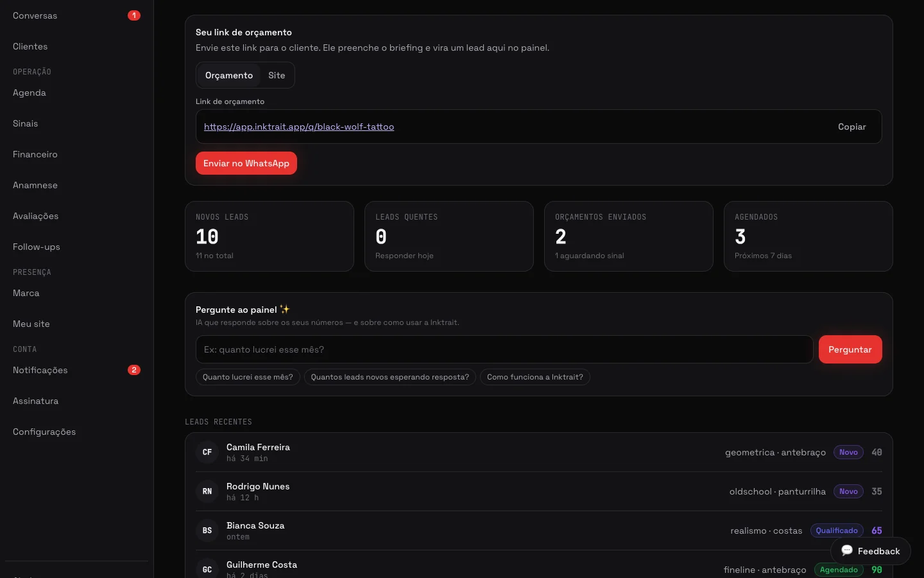Focus the 'quanto lucrei esse mês' input
This screenshot has width=924, height=578.
click(x=504, y=349)
